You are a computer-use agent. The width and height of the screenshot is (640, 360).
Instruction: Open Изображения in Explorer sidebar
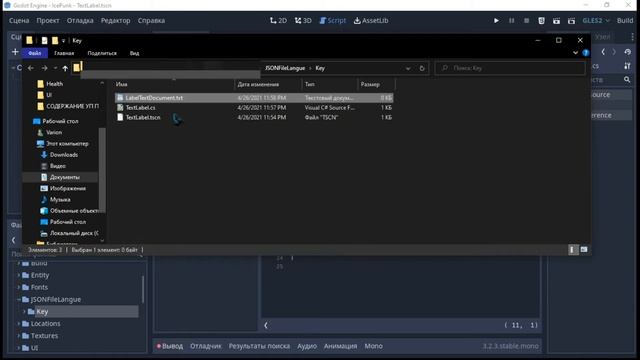68,189
